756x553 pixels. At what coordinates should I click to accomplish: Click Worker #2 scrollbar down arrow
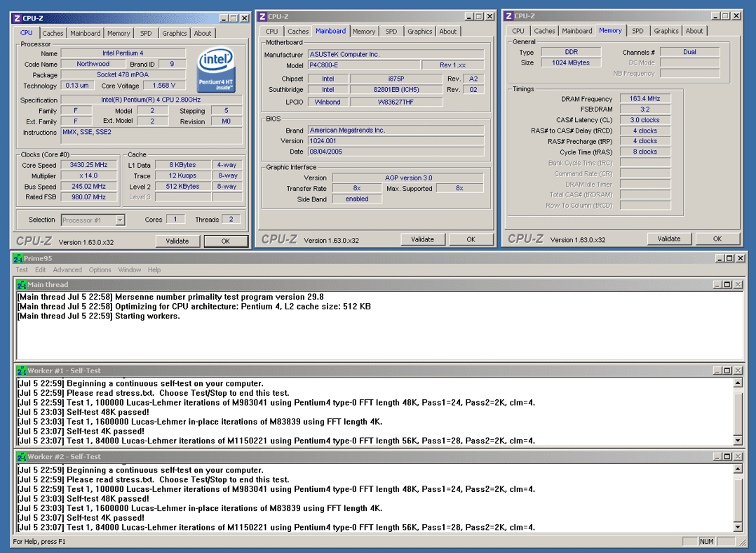(738, 526)
